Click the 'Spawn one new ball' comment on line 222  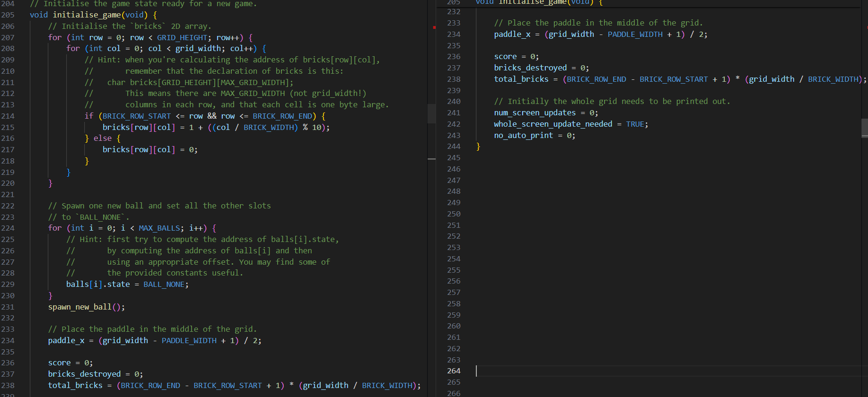click(159, 206)
